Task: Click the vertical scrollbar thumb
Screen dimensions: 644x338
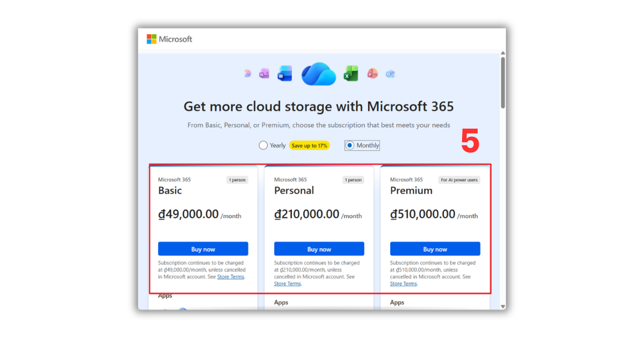Action: tap(503, 82)
